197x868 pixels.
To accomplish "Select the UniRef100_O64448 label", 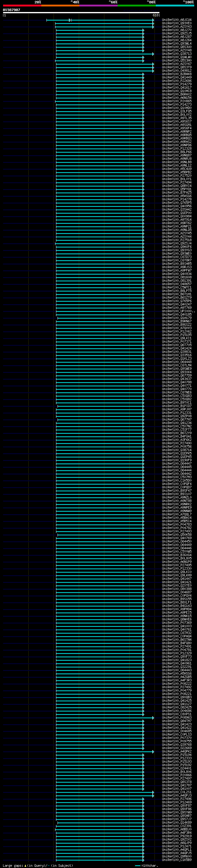I will pos(177,362).
